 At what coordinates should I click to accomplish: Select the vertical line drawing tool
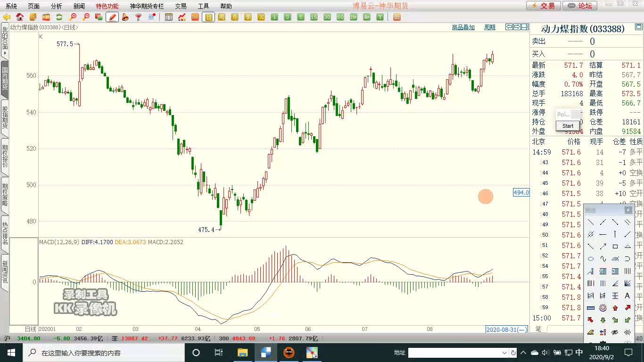615,234
